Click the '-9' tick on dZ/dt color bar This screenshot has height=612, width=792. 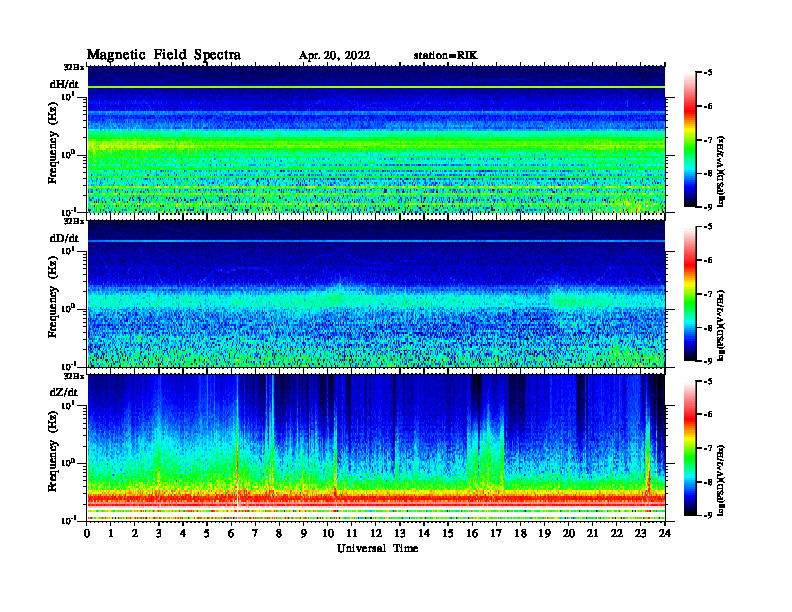click(x=709, y=515)
